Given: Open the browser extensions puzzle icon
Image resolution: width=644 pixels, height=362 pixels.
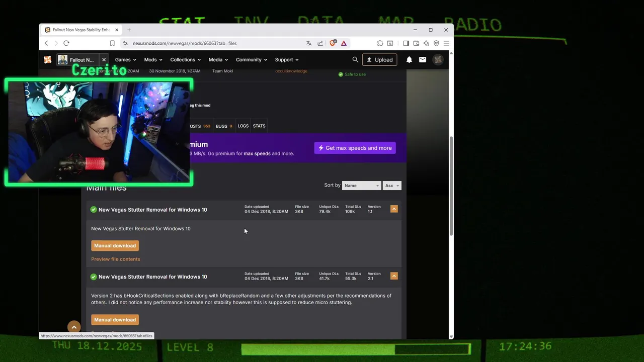Looking at the screenshot, I should click(x=380, y=43).
